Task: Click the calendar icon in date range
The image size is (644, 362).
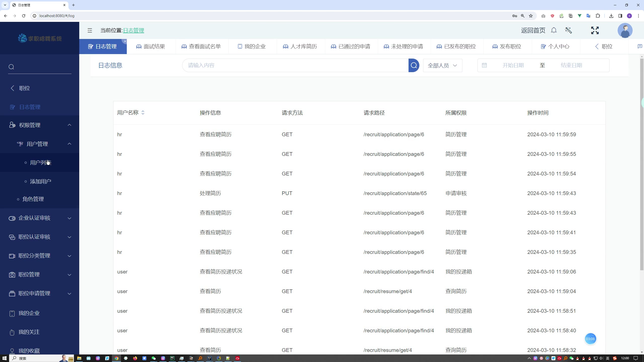Action: [x=484, y=65]
